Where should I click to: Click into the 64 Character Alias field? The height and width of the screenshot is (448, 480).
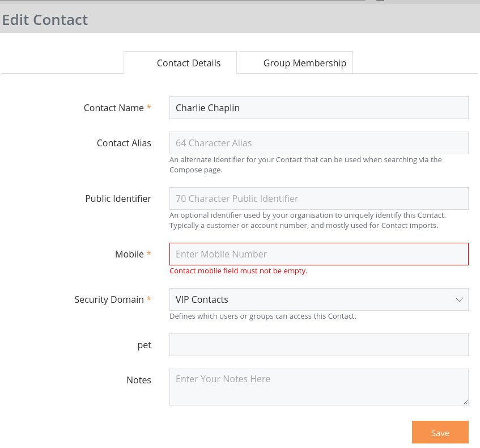[x=318, y=143]
